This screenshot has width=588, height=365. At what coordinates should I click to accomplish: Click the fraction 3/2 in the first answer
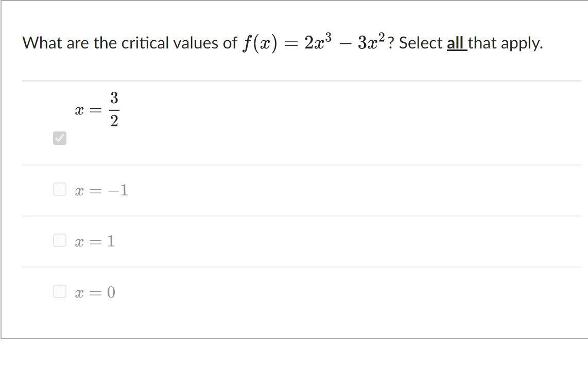(x=113, y=108)
